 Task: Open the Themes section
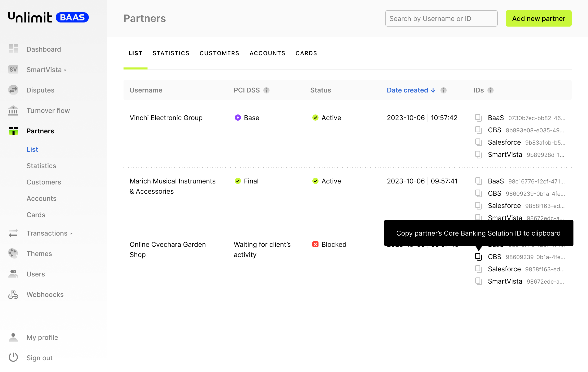39,254
